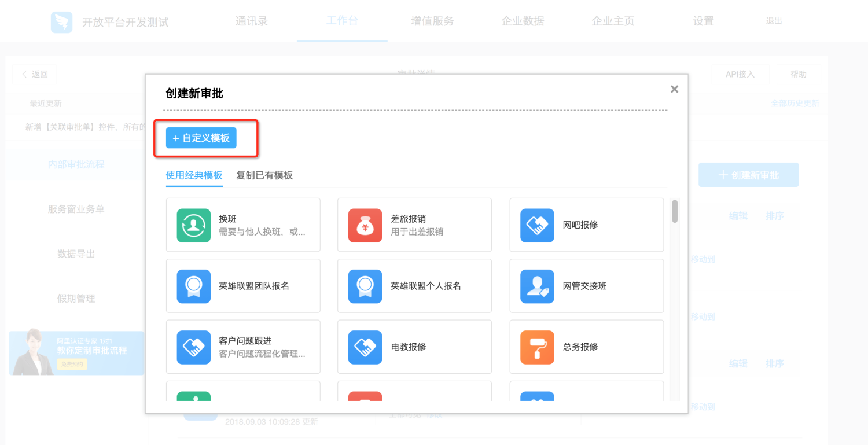Click the 最近更新 label
This screenshot has width=868, height=445.
click(46, 104)
